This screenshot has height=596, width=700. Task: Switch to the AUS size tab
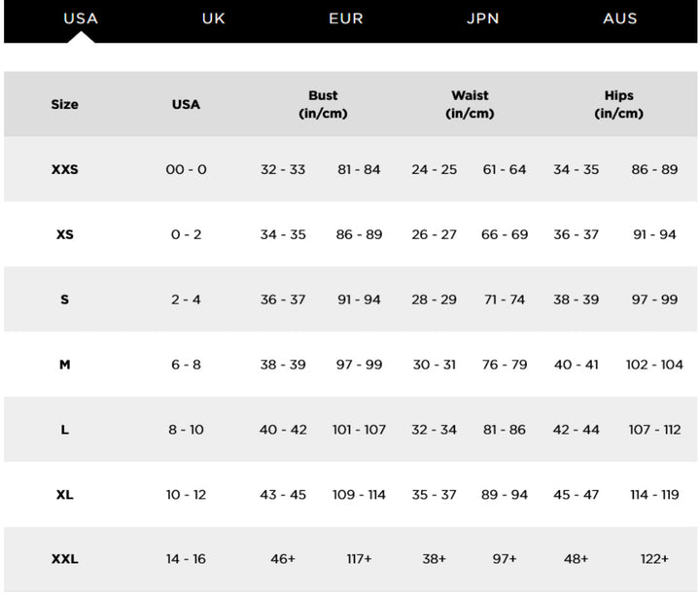(x=619, y=18)
